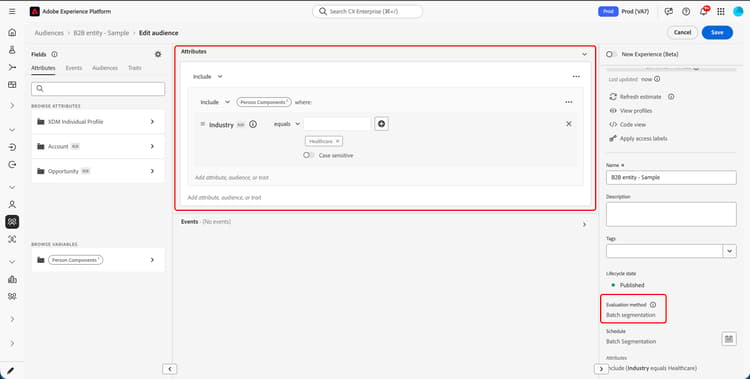Toggle the Case sensitive switch
750x379 pixels.
tap(309, 155)
